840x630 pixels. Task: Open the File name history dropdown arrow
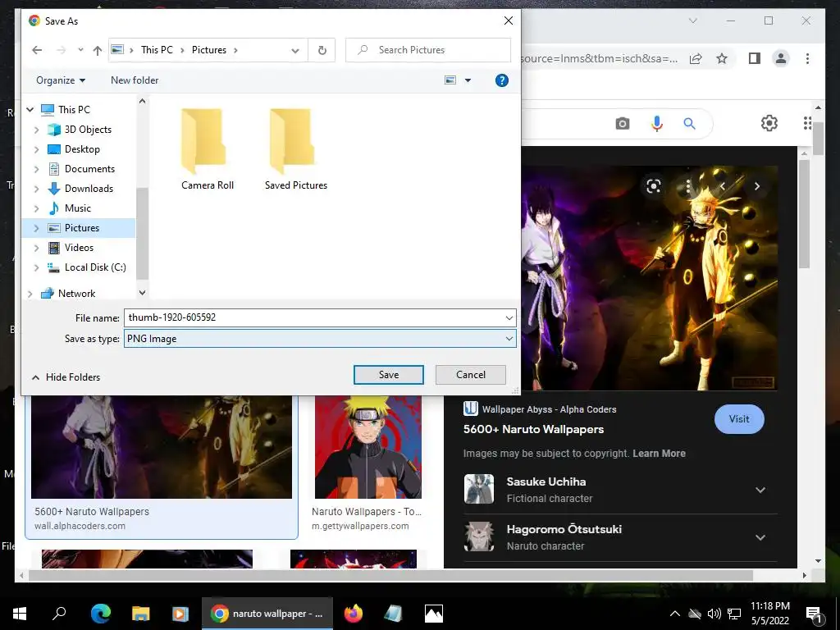click(x=509, y=318)
